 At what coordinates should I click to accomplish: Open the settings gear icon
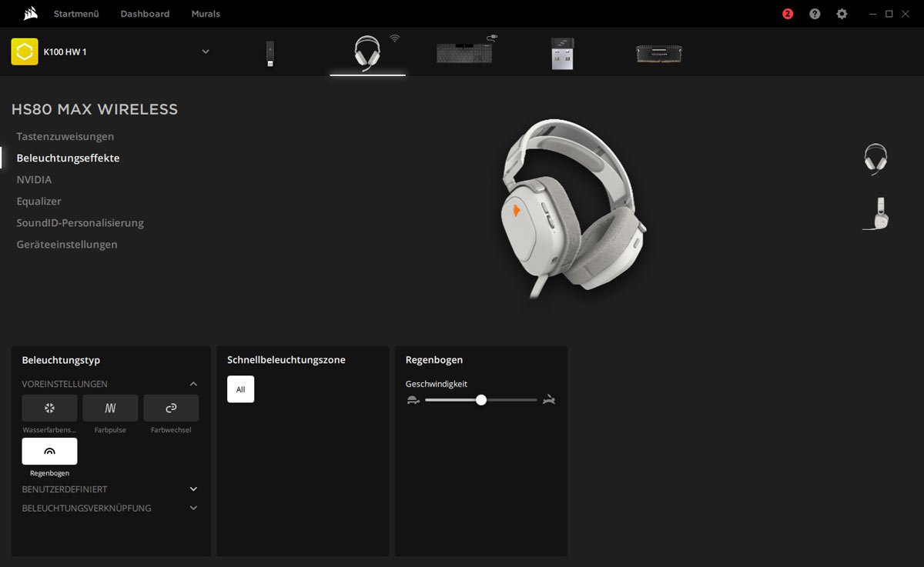pyautogui.click(x=842, y=14)
